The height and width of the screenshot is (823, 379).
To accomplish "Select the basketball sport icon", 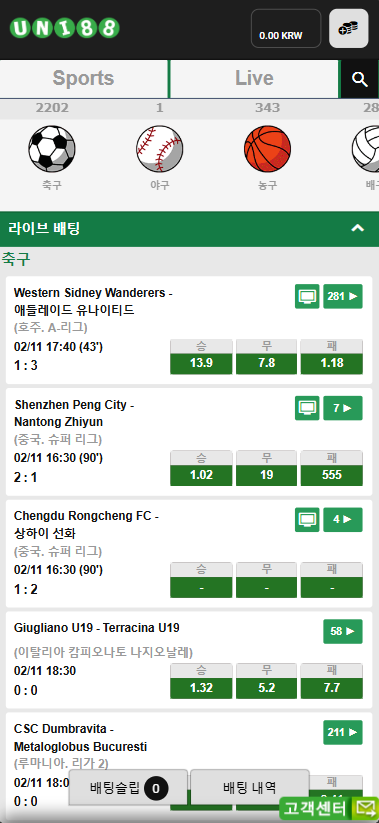I will click(x=268, y=149).
